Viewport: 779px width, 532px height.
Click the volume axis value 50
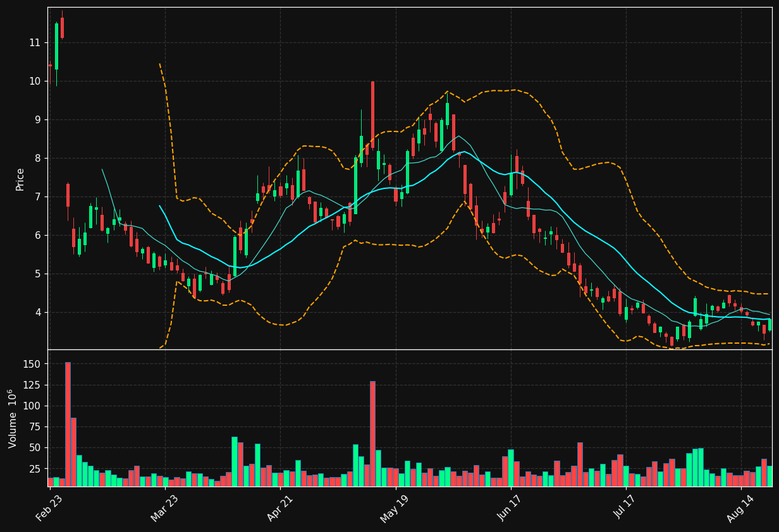35,448
